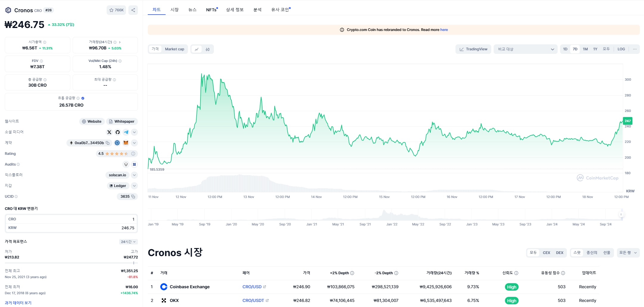The height and width of the screenshot is (307, 644).
Task: Open the X (Twitter) social link
Action: click(x=109, y=132)
